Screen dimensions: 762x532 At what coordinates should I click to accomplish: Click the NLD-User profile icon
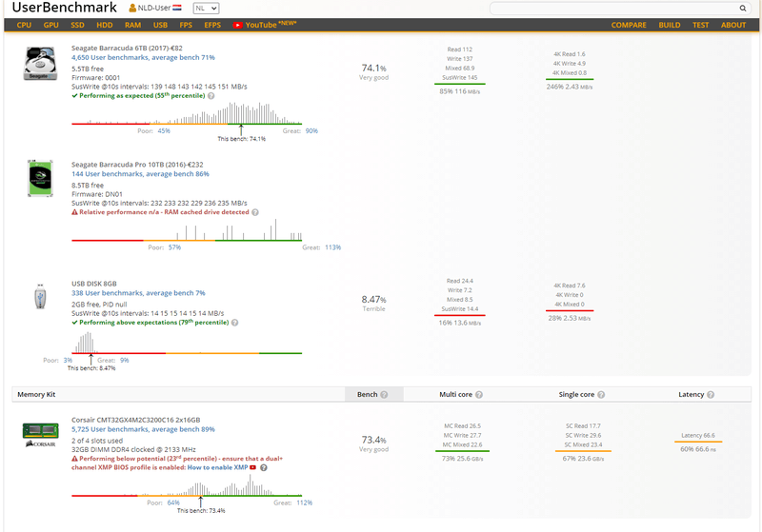pyautogui.click(x=132, y=8)
